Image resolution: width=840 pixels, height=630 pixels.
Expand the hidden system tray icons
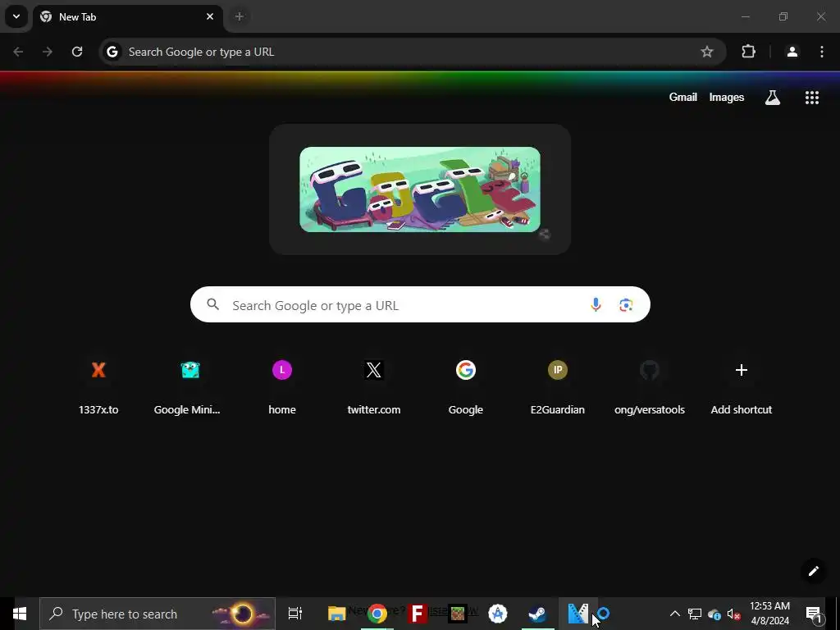point(675,614)
